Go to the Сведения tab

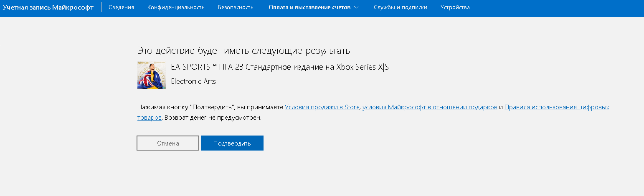121,8
